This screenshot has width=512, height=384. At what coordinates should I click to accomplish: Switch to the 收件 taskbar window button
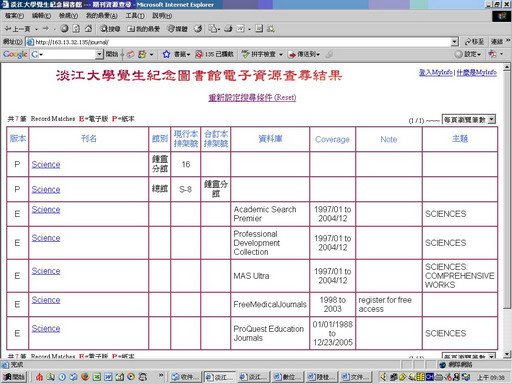(184, 377)
